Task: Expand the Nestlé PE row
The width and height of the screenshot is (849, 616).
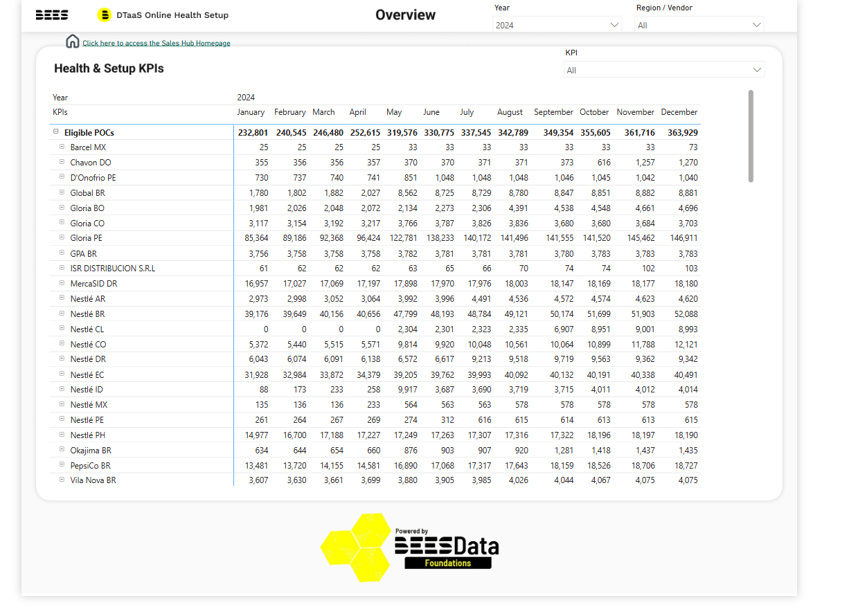Action: click(x=62, y=419)
